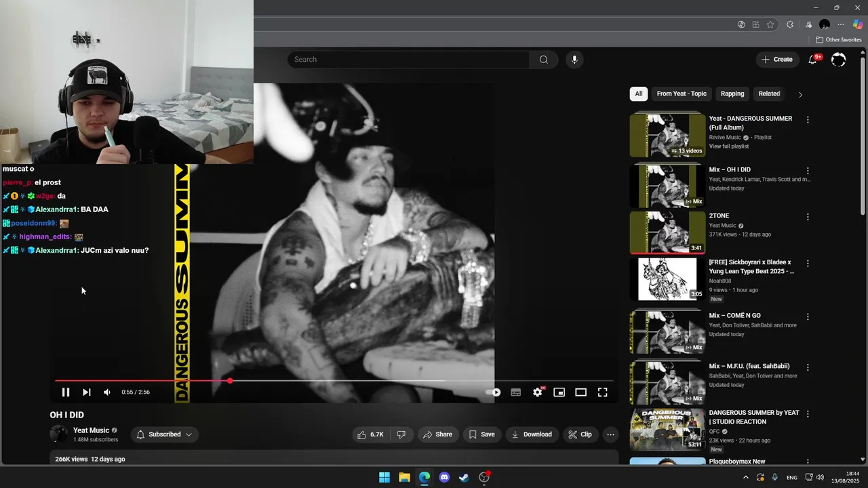Open DANGEROUS SUMMER Full Album playlist thumbnail
The width and height of the screenshot is (868, 488).
point(667,135)
